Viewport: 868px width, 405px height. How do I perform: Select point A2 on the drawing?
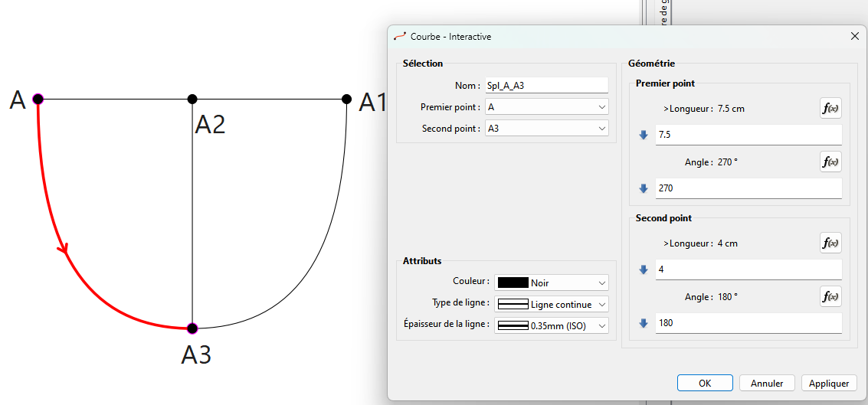(x=192, y=99)
